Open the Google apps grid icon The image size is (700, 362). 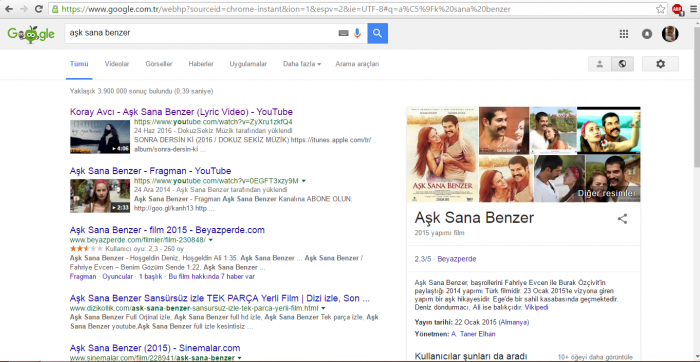point(624,34)
